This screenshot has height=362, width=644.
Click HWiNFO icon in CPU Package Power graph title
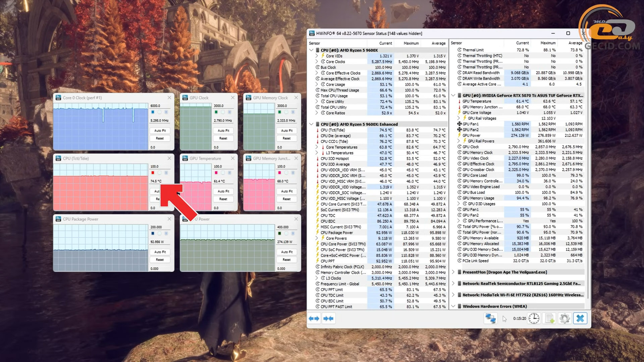(58, 219)
